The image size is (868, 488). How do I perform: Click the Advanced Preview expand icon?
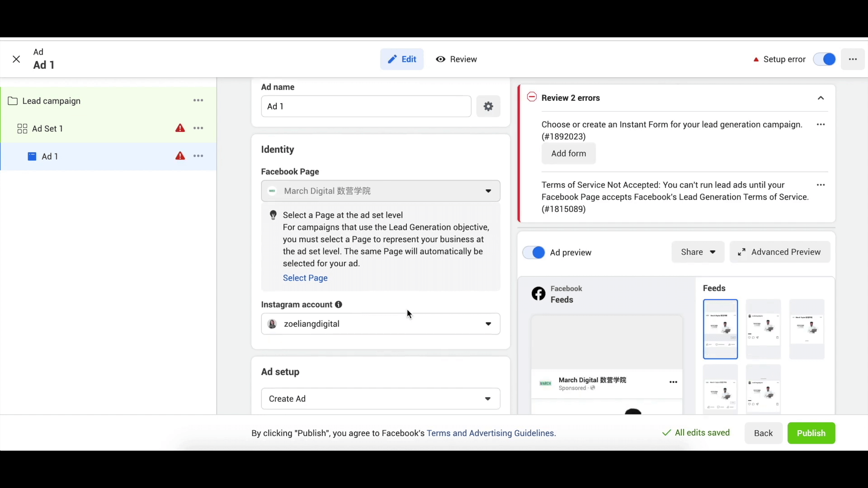coord(741,251)
